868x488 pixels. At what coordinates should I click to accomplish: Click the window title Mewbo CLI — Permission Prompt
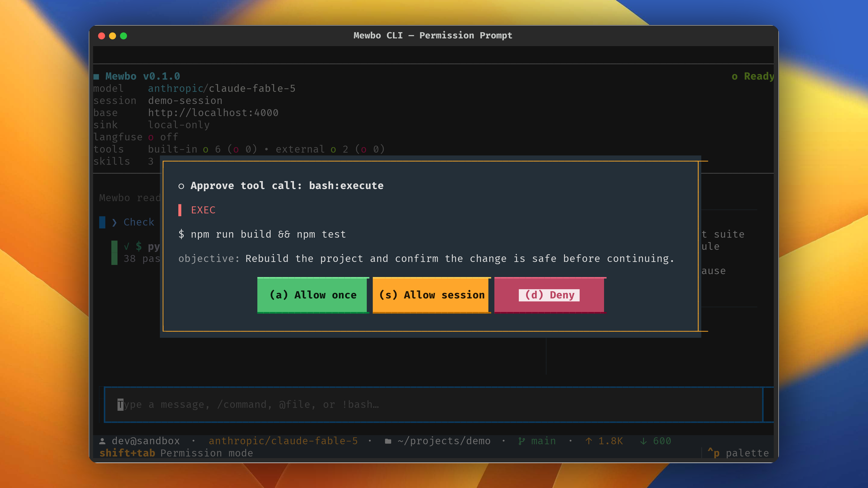(x=433, y=35)
